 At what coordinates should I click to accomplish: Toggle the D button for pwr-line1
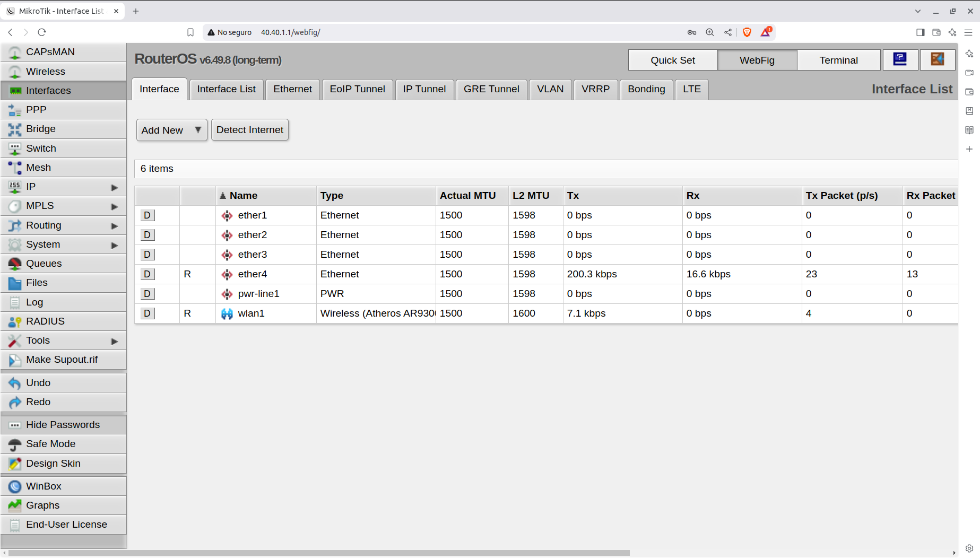[148, 294]
